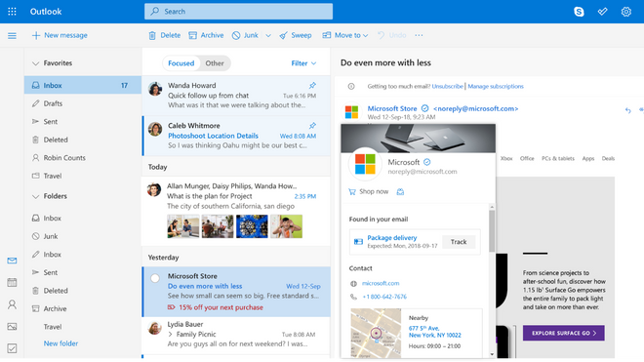Open the nearby store map thumbnail
This screenshot has height=362, width=644.
tap(376, 334)
